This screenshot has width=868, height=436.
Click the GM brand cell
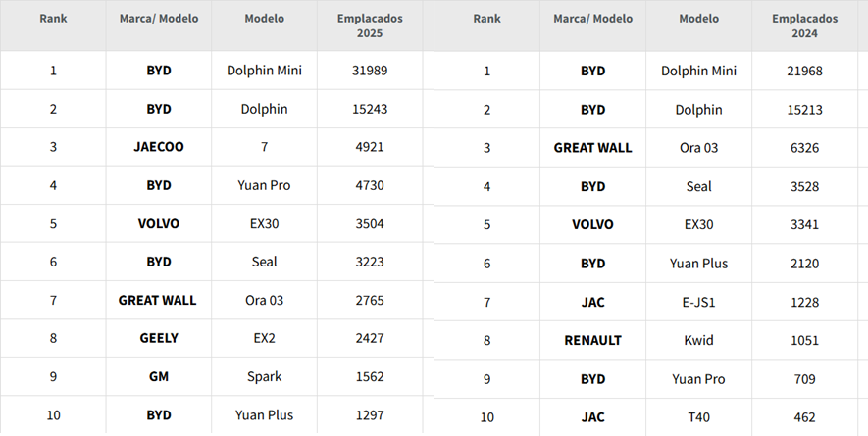pos(159,376)
